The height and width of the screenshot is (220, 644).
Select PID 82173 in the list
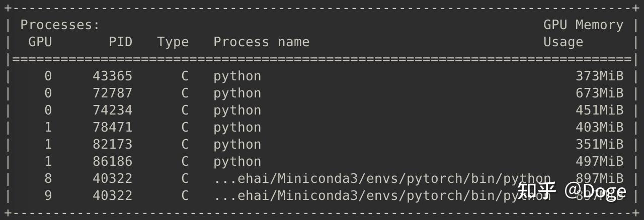click(112, 144)
